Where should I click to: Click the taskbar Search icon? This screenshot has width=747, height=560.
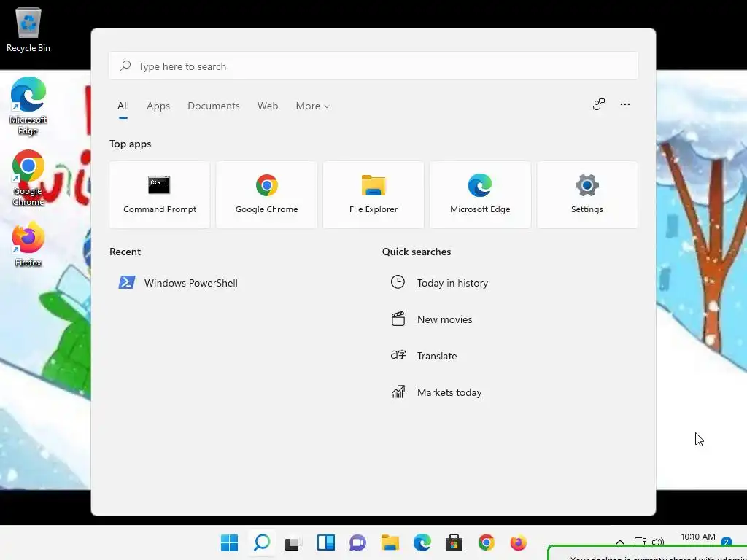pos(262,542)
